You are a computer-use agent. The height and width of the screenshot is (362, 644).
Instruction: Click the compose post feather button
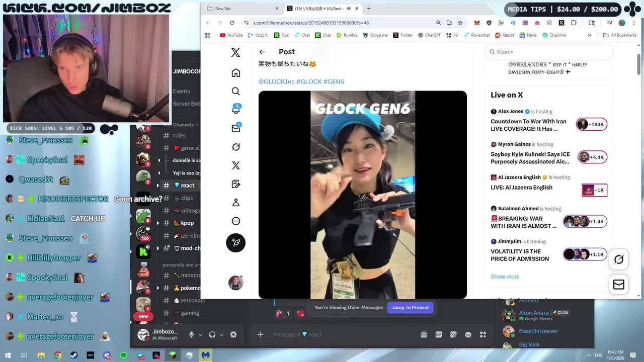[235, 243]
